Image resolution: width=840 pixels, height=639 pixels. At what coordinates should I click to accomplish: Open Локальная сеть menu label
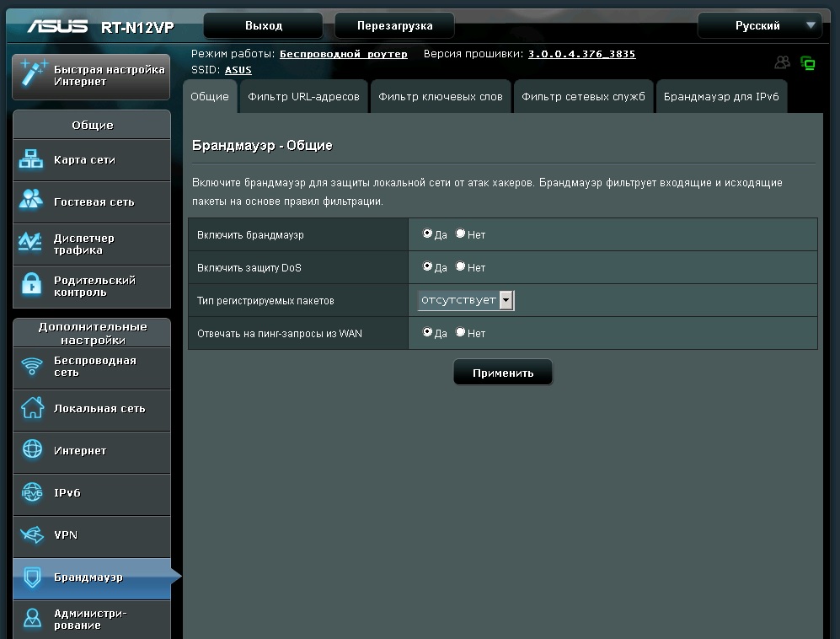click(99, 409)
